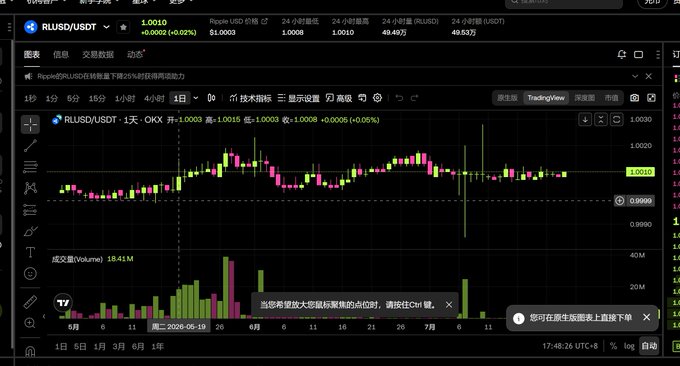Click the 17:48:26 UTC+8 timezone selector
This screenshot has height=366, width=680.
coord(570,346)
